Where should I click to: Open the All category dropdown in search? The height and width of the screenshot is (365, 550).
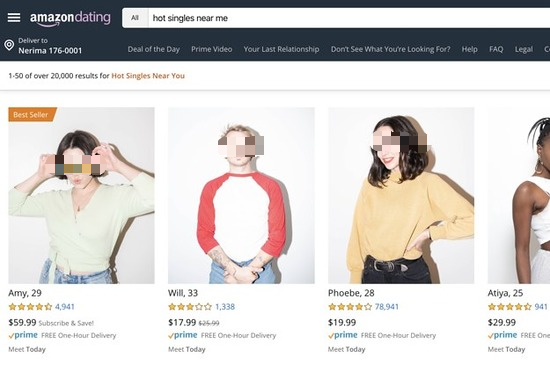pyautogui.click(x=135, y=18)
